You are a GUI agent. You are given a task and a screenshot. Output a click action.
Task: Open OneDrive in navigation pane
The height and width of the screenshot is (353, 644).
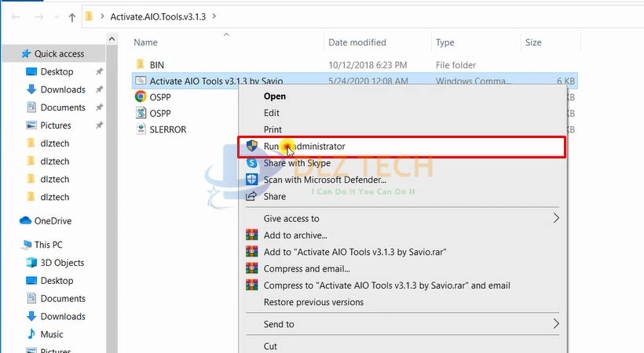pos(53,221)
